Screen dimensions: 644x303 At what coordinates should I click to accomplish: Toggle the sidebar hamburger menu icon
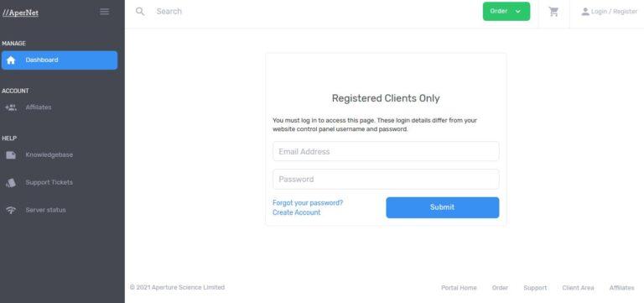(x=104, y=12)
